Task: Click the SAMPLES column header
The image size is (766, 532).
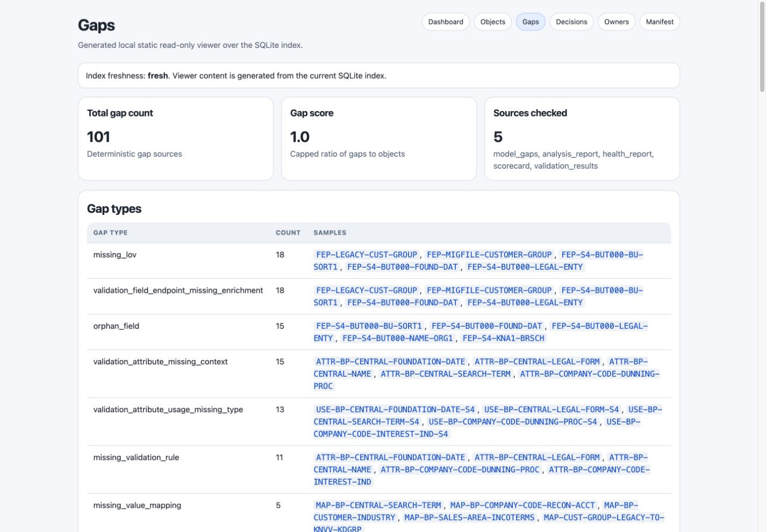Action: [x=330, y=233]
